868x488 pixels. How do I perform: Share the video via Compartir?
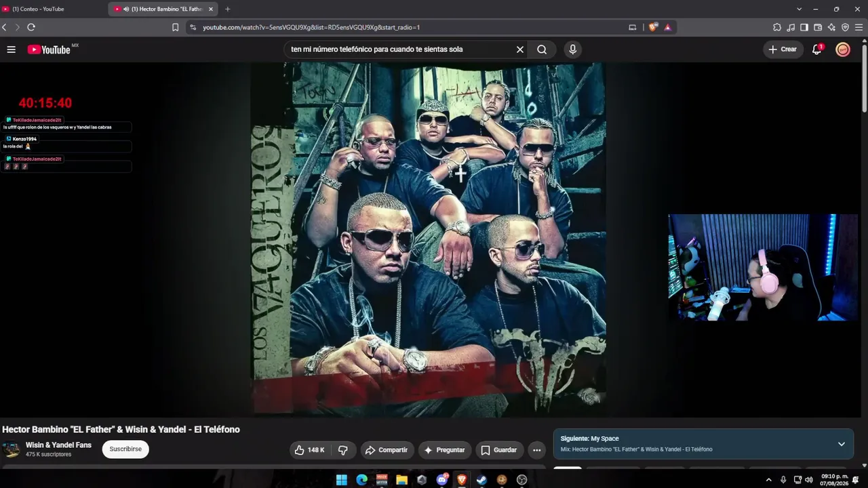click(x=386, y=450)
